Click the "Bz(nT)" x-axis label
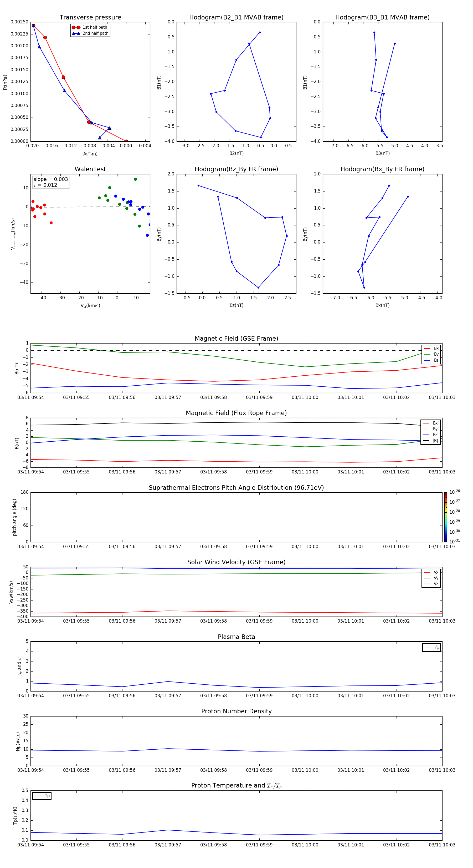 click(236, 305)
